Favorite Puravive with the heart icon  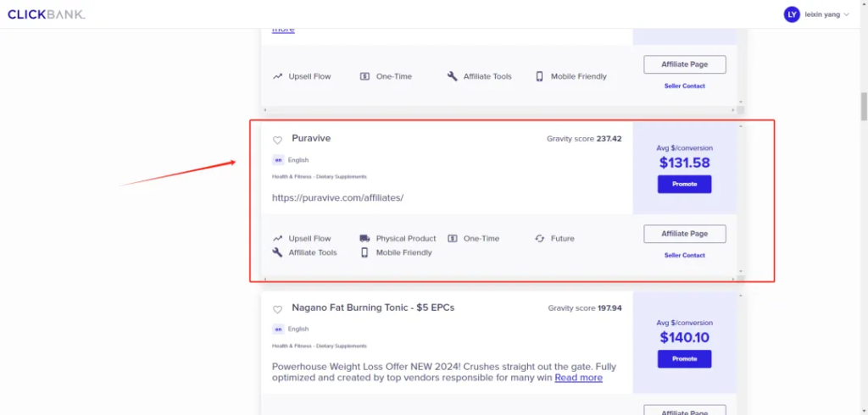(277, 141)
